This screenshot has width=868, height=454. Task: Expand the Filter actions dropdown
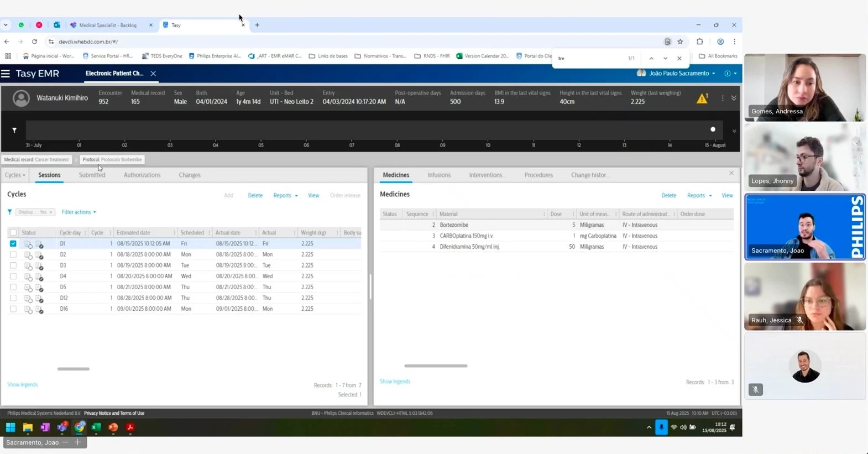[79, 212]
